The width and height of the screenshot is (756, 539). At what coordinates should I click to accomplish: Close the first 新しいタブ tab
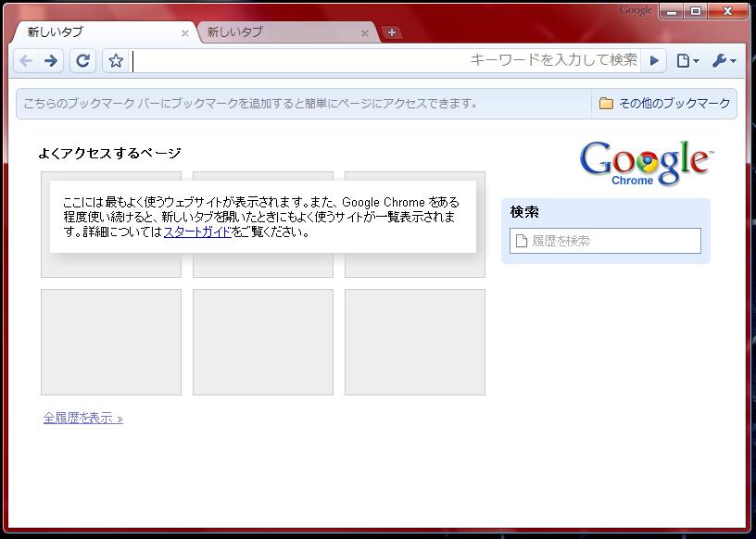tap(184, 33)
